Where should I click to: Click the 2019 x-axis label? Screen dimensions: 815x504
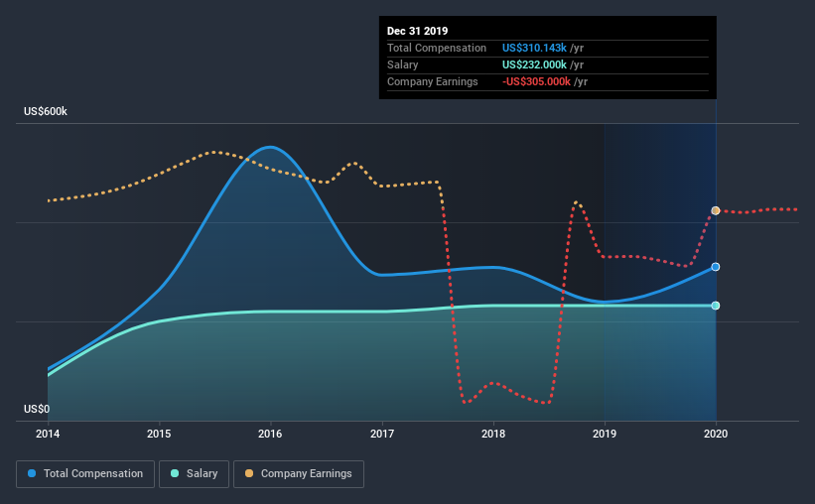[605, 434]
